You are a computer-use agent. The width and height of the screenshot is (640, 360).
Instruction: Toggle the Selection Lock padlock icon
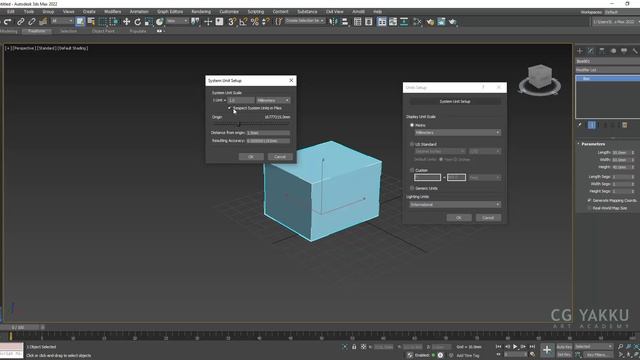coord(354,347)
